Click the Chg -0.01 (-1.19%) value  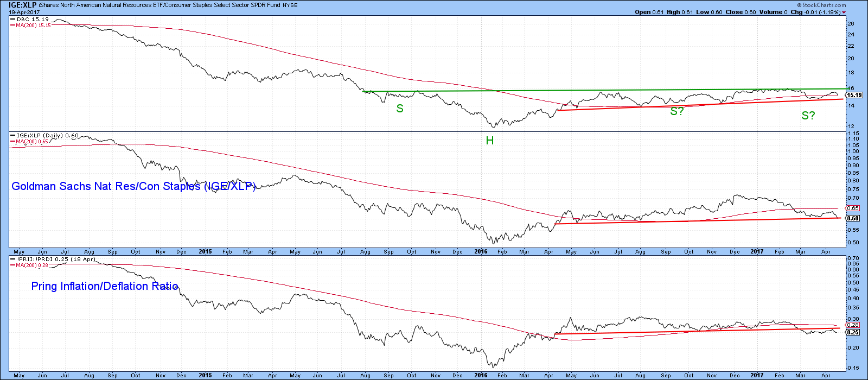click(x=815, y=12)
